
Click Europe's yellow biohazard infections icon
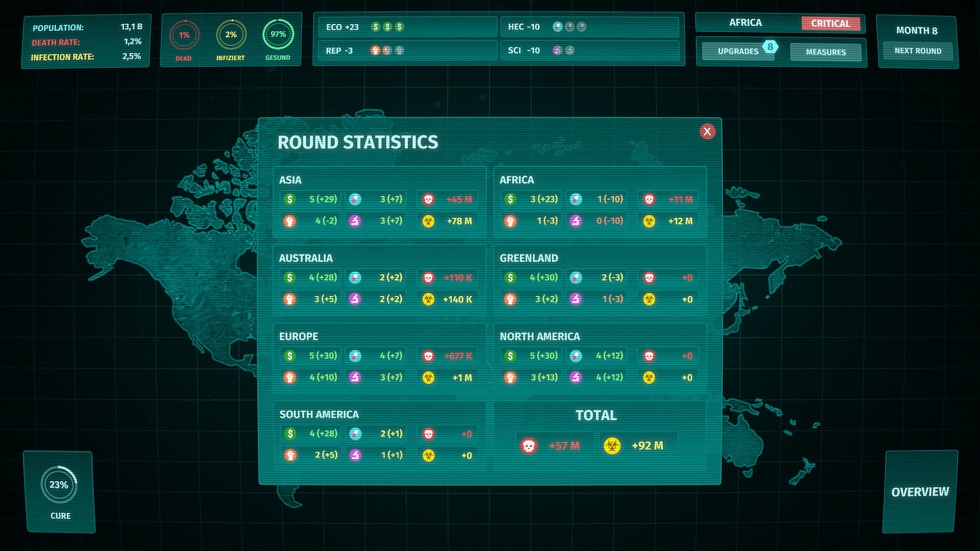click(x=428, y=378)
